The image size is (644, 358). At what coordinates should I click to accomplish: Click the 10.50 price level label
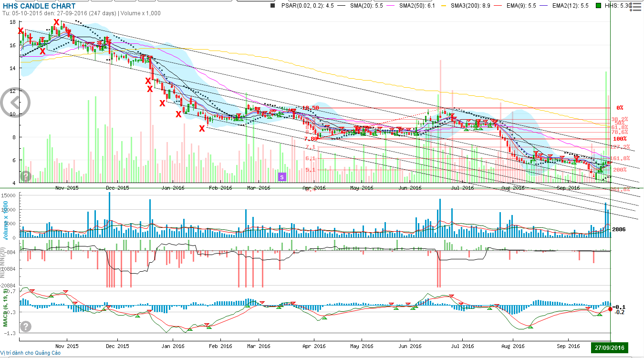pyautogui.click(x=311, y=108)
